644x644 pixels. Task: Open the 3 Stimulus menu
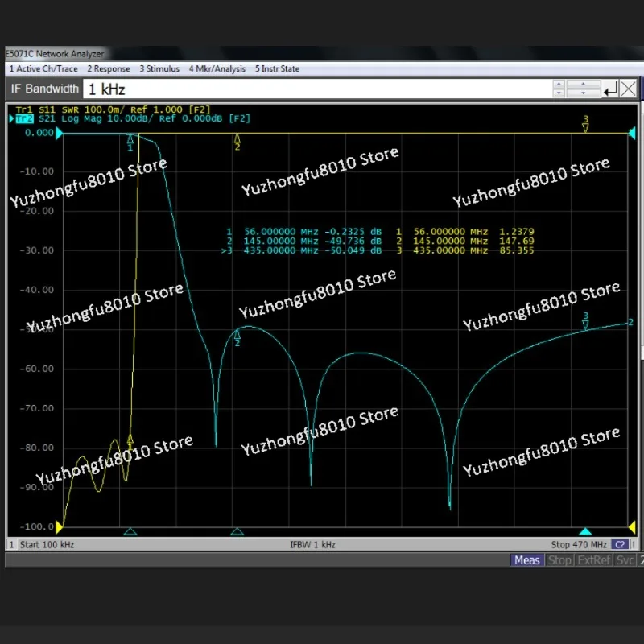tap(159, 68)
